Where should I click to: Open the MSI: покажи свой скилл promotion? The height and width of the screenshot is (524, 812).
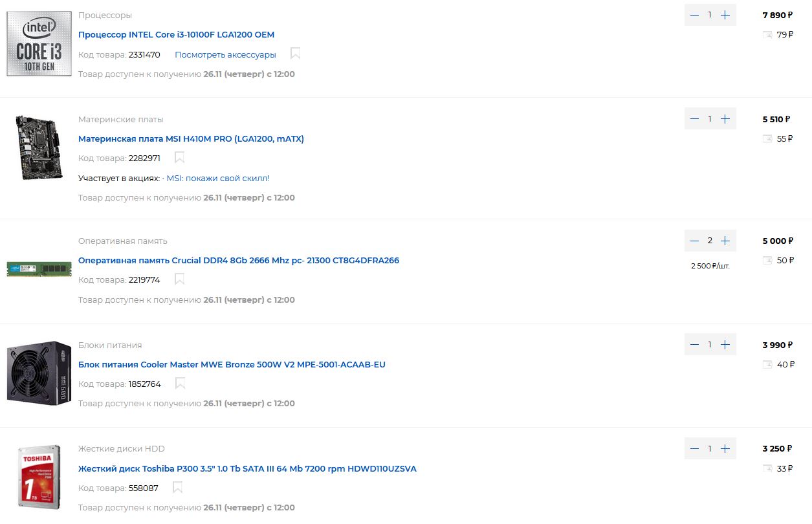[218, 178]
